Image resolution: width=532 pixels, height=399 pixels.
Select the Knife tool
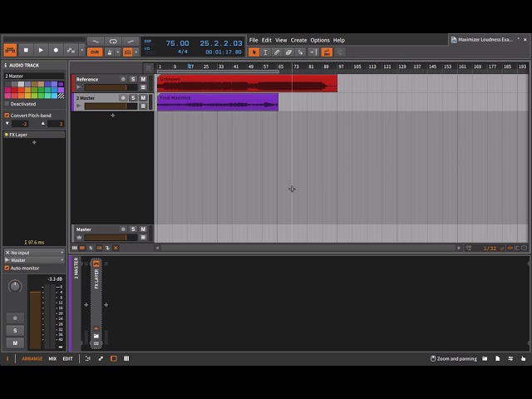tap(300, 52)
